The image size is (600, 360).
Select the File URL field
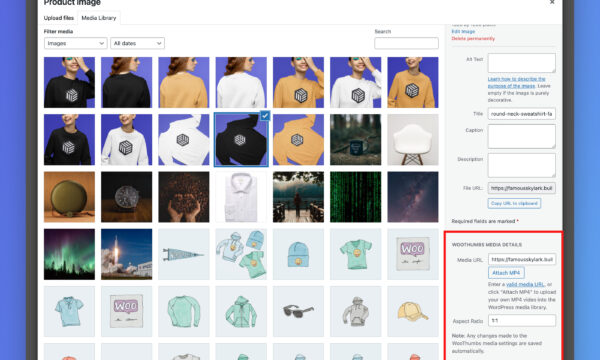click(x=522, y=188)
